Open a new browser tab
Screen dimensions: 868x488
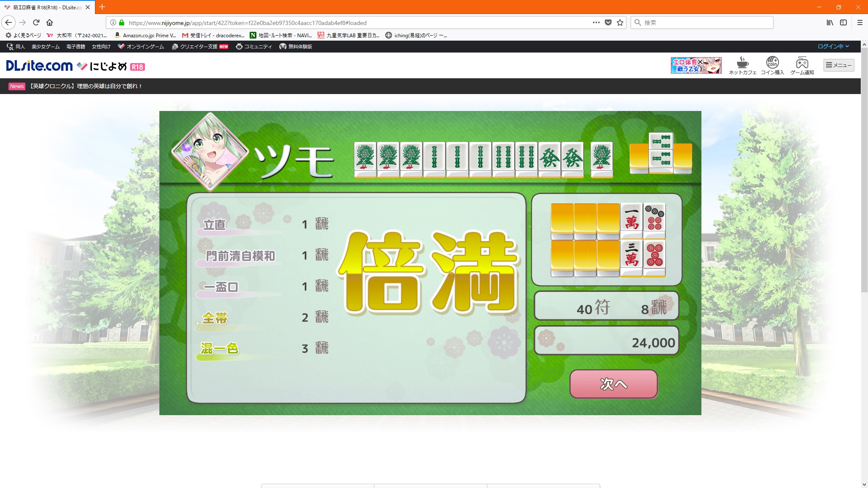coord(102,7)
